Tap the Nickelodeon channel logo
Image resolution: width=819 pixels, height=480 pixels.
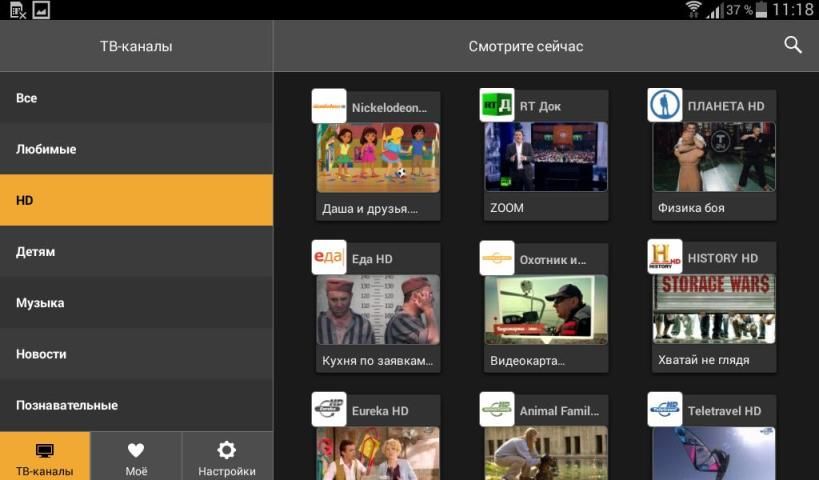tap(329, 106)
